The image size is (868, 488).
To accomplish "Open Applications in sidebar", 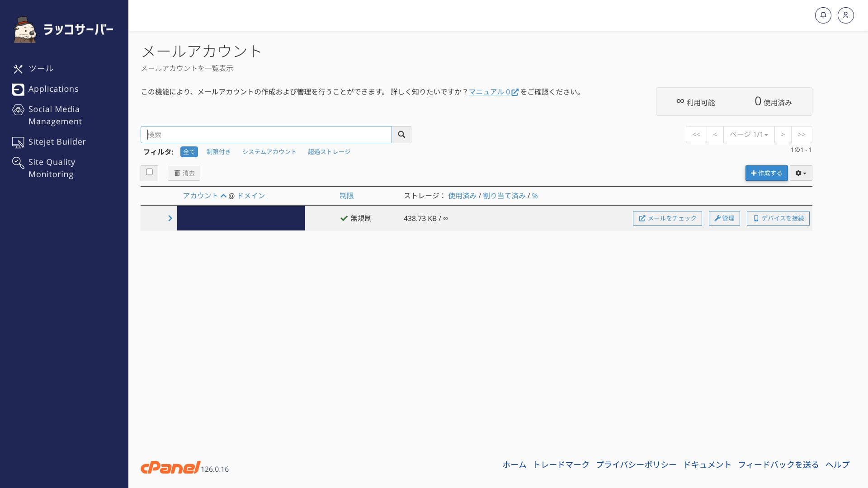I will [x=53, y=89].
